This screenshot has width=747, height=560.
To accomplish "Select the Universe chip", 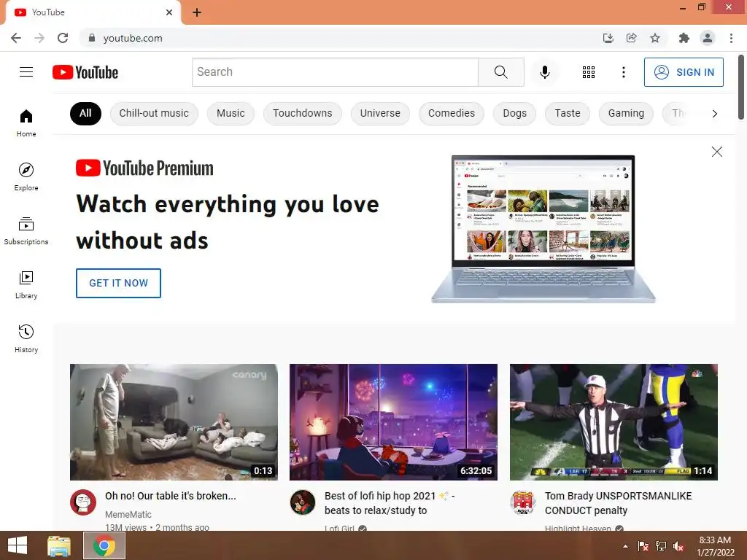I will point(380,113).
